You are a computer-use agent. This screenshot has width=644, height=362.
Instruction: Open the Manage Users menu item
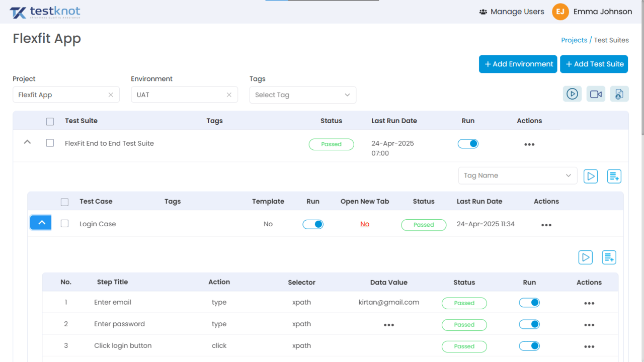coord(512,12)
